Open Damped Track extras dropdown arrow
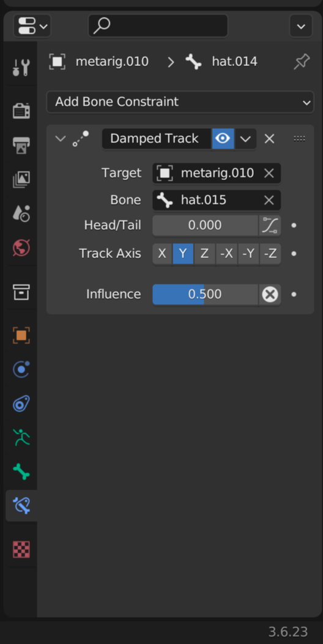Viewport: 323px width, 644px height. pos(245,139)
